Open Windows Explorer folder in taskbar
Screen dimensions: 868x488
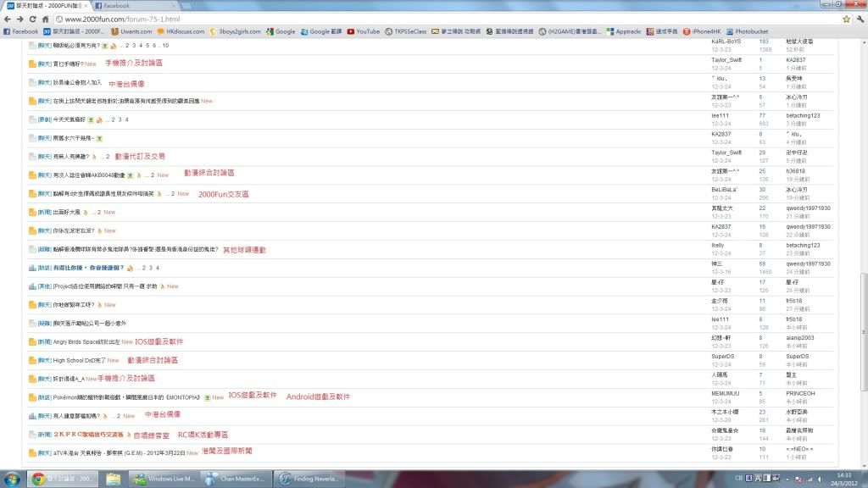114,479
